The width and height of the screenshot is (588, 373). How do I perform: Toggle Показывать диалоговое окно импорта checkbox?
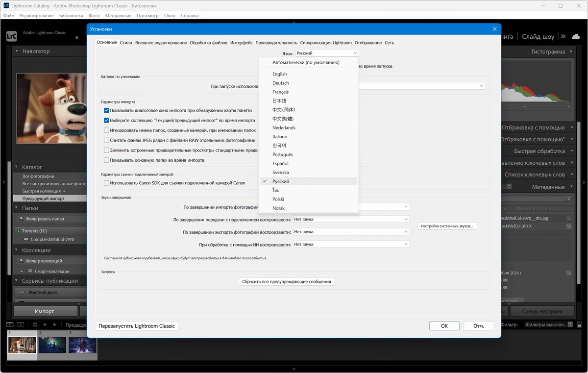point(107,111)
